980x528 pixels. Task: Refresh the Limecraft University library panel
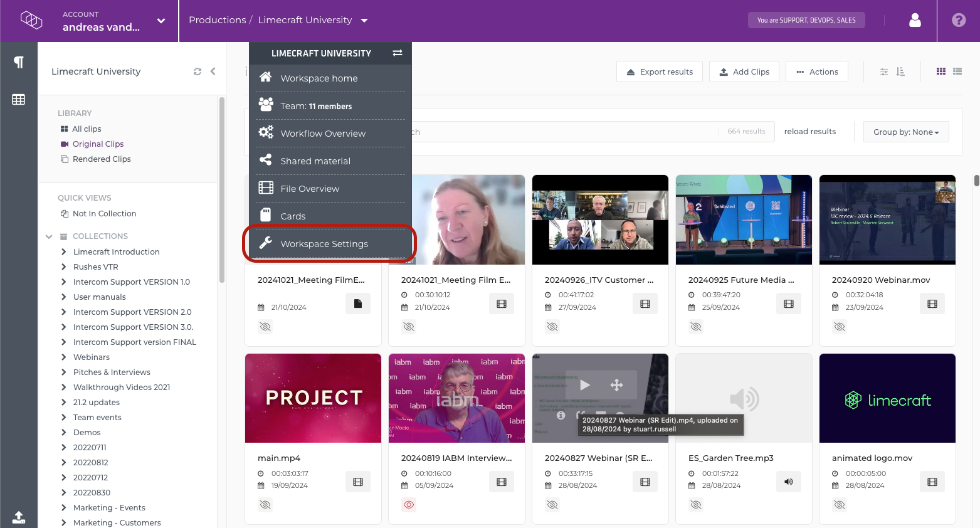198,71
